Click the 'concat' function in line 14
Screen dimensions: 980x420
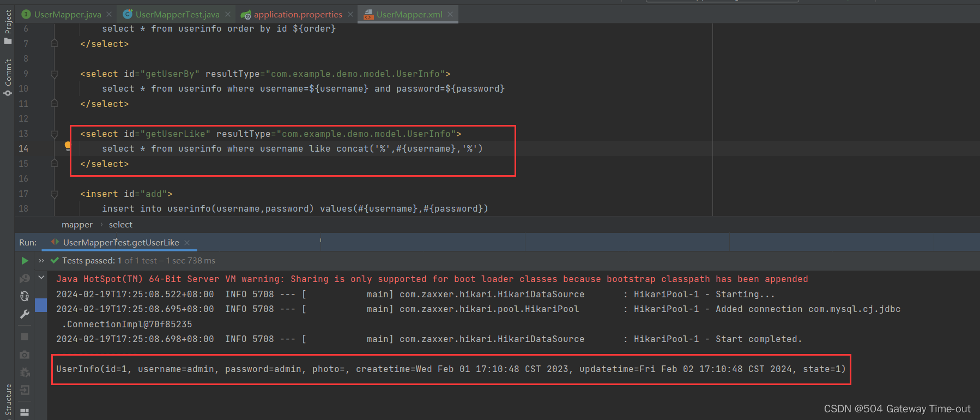pos(352,148)
